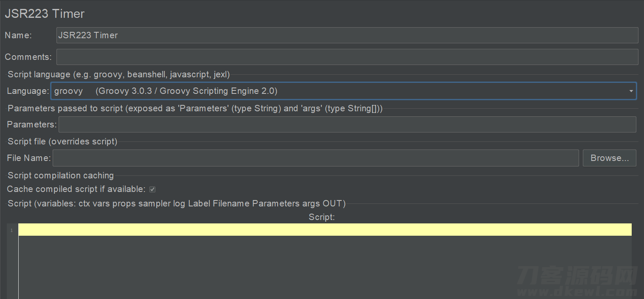Image resolution: width=644 pixels, height=299 pixels.
Task: Select the File Name text field
Action: click(315, 158)
